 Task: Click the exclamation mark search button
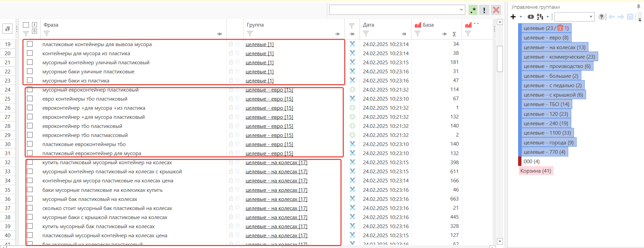pos(484,10)
